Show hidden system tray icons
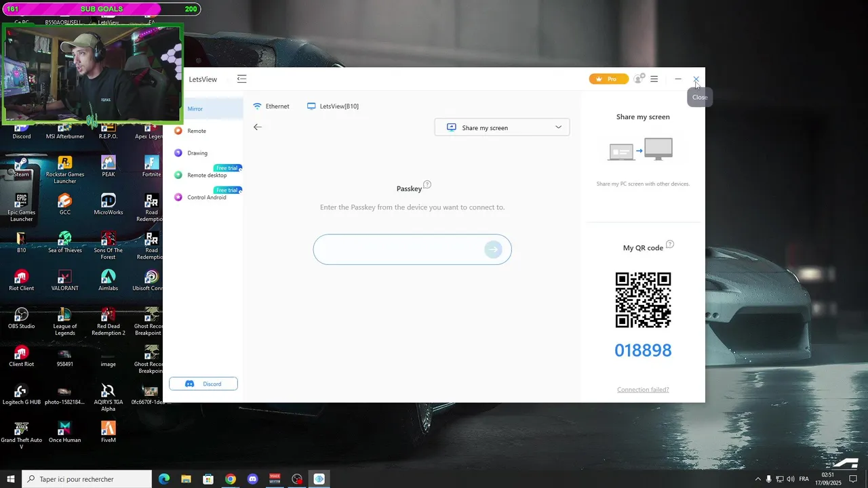 758,479
